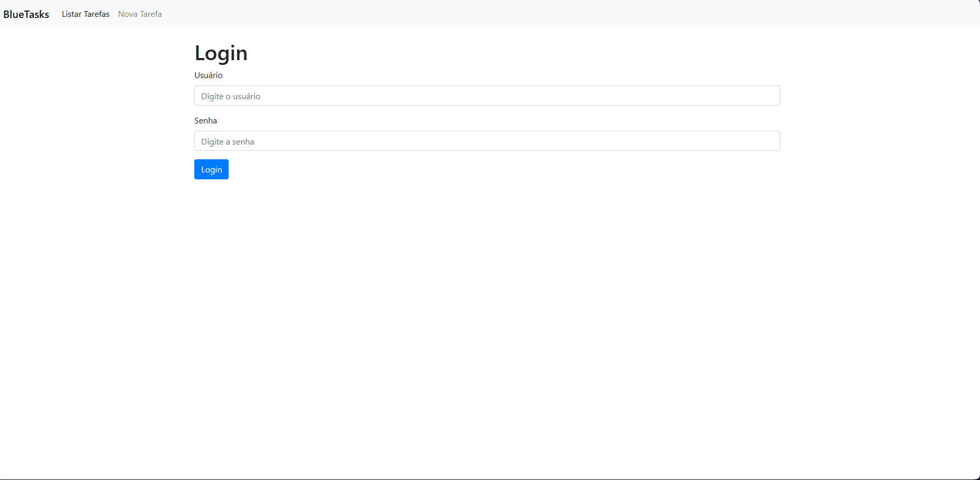
Task: Open the Listar Tarefas nav item
Action: 86,14
